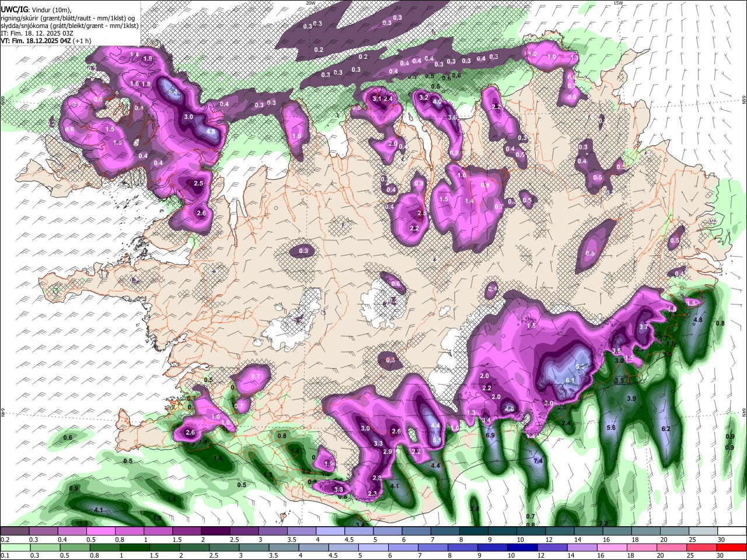Image resolution: width=747 pixels, height=560 pixels.
Task: Click the 5.1 precipitation value on the map
Action: coord(436,440)
